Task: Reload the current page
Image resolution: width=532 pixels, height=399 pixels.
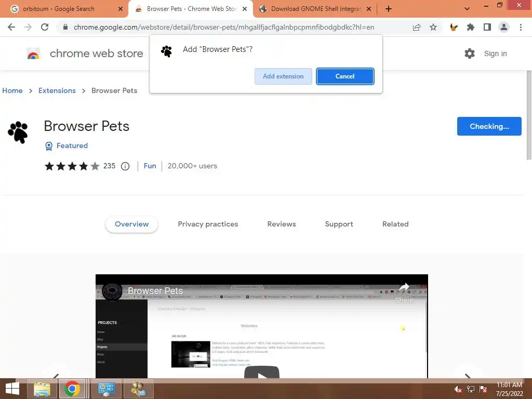Action: pyautogui.click(x=45, y=27)
